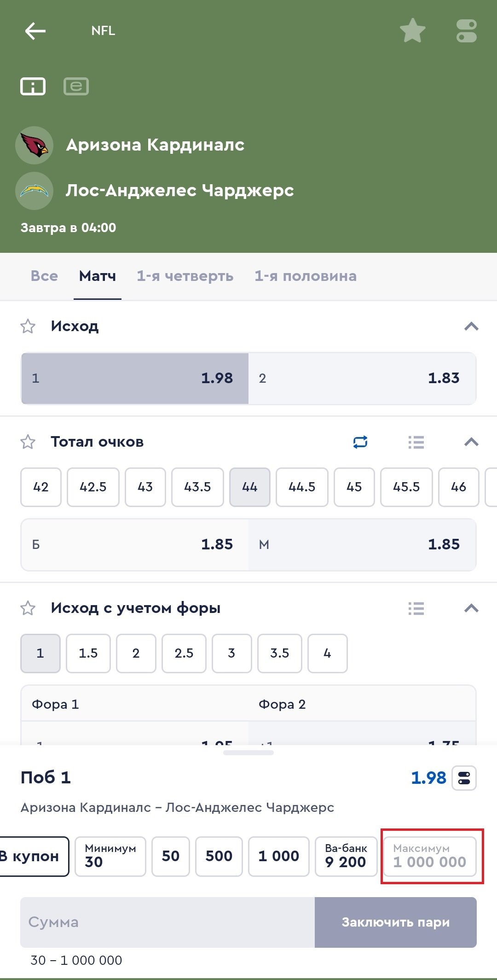Open the settings toggles icon in header

(466, 31)
